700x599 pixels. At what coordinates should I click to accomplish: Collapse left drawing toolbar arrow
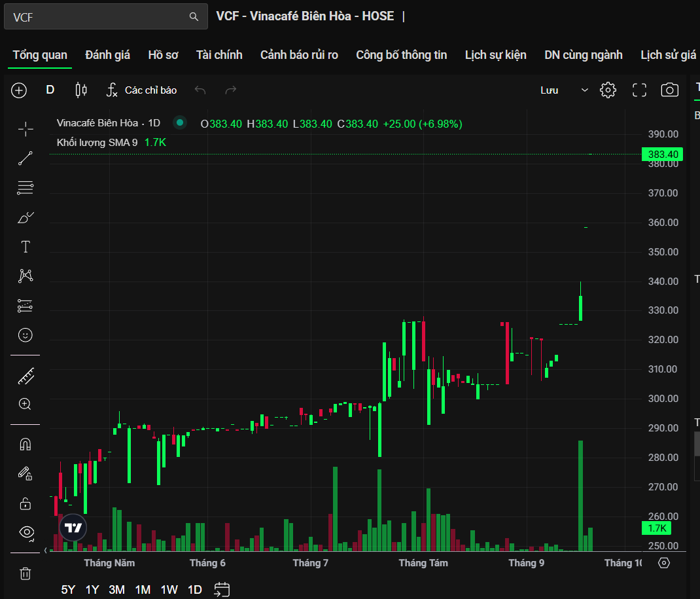coord(46,551)
